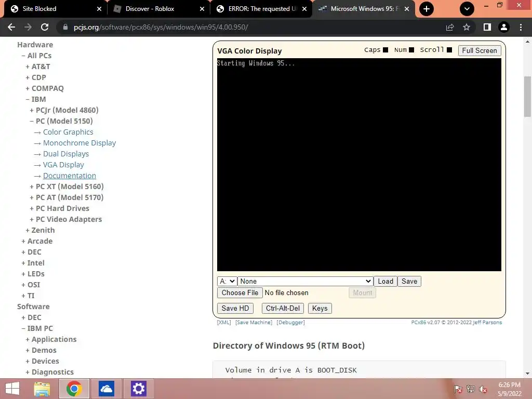Open site security lock info
532x399 pixels.
click(x=65, y=27)
